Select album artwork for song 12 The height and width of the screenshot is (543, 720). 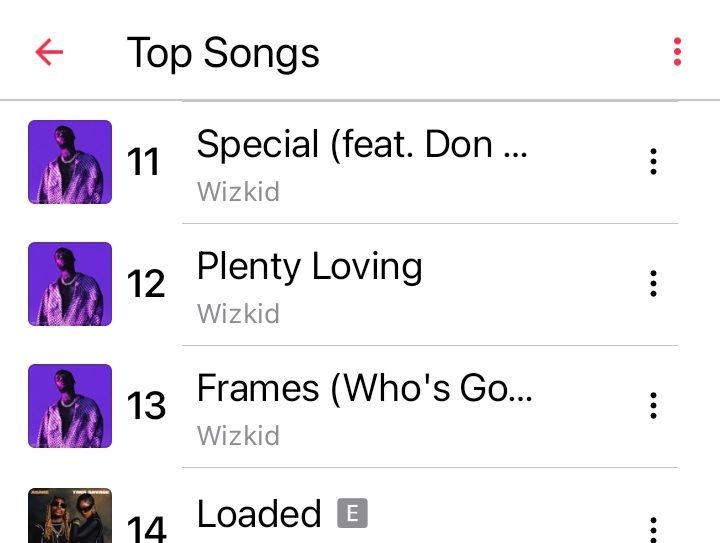coord(70,284)
